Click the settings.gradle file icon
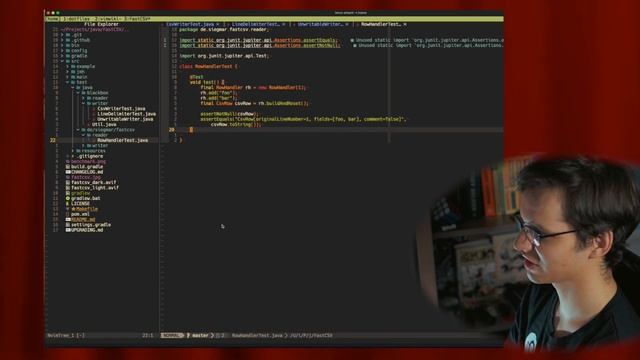The width and height of the screenshot is (640, 360). [68, 225]
